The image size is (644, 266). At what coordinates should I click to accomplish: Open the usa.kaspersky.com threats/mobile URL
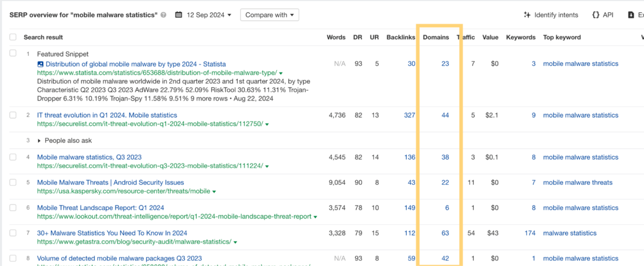(123, 191)
